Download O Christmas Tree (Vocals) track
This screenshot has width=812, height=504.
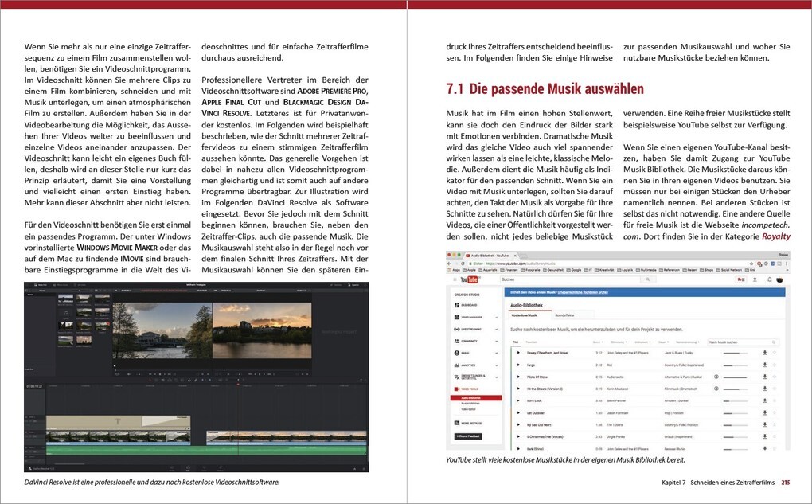(x=765, y=436)
